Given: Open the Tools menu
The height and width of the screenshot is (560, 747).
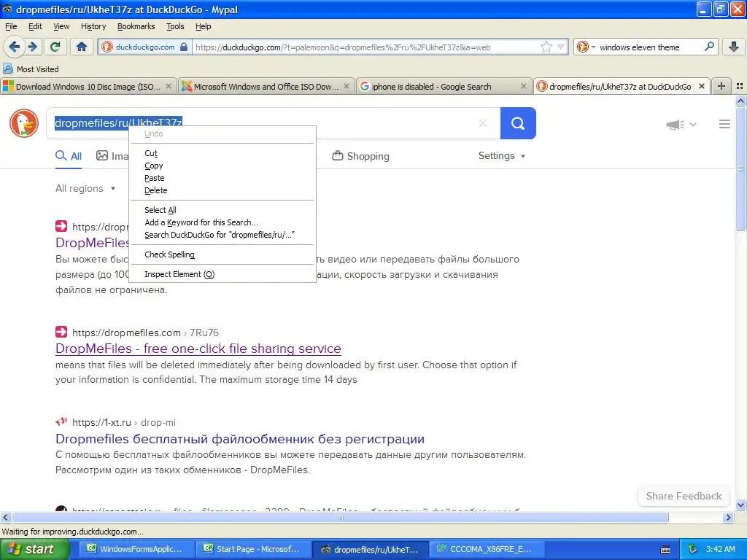Looking at the screenshot, I should [x=175, y=26].
